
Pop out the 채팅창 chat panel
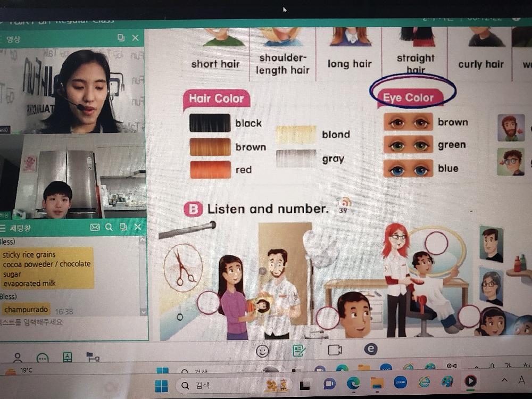click(123, 227)
